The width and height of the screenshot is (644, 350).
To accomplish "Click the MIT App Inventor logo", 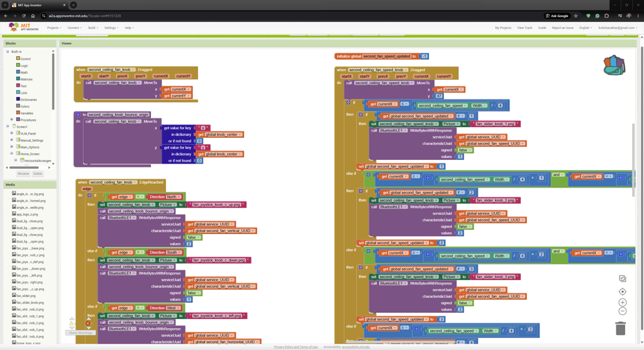I will (x=23, y=27).
